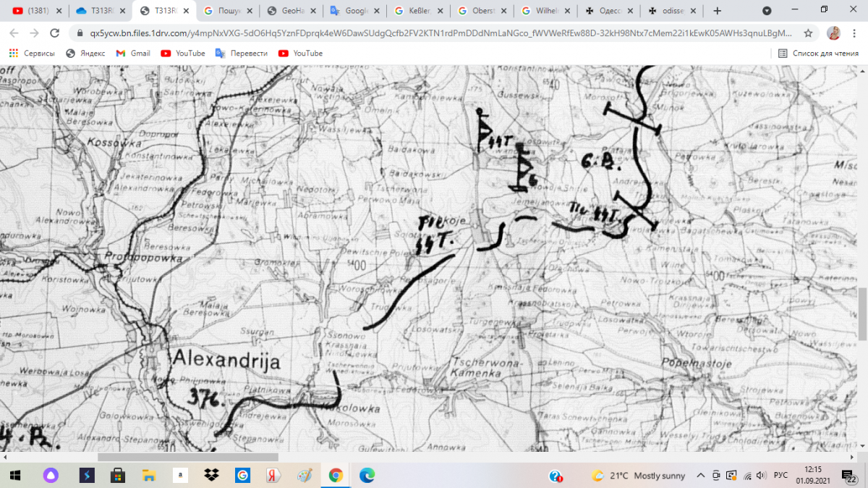868x488 pixels.
Task: Open Google Chrome in the taskbar
Action: click(336, 476)
